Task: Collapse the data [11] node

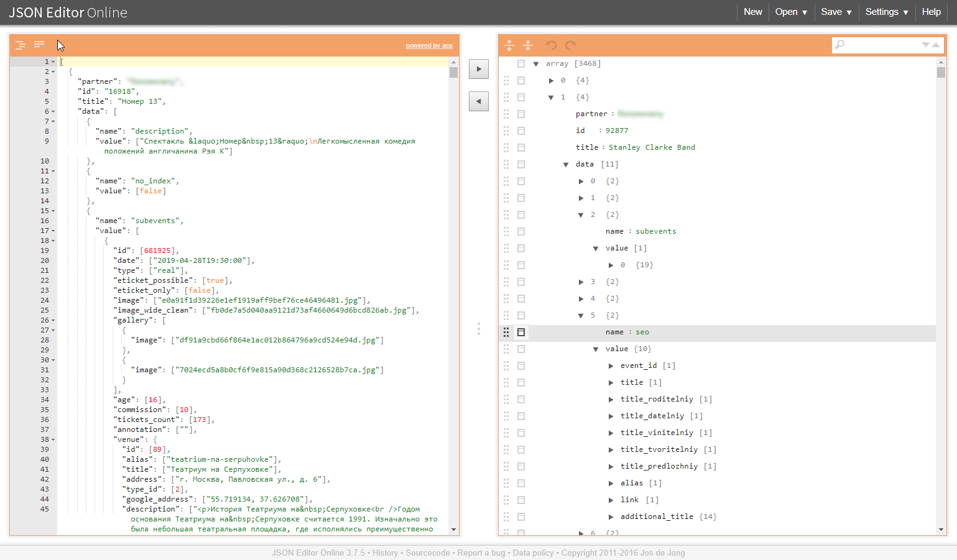Action: [x=566, y=165]
